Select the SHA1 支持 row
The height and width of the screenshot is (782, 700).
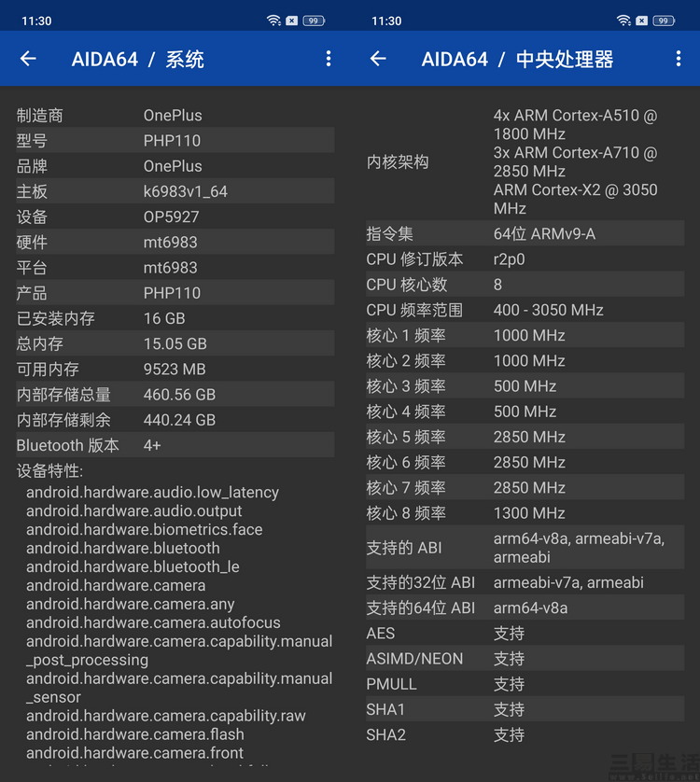(x=525, y=710)
